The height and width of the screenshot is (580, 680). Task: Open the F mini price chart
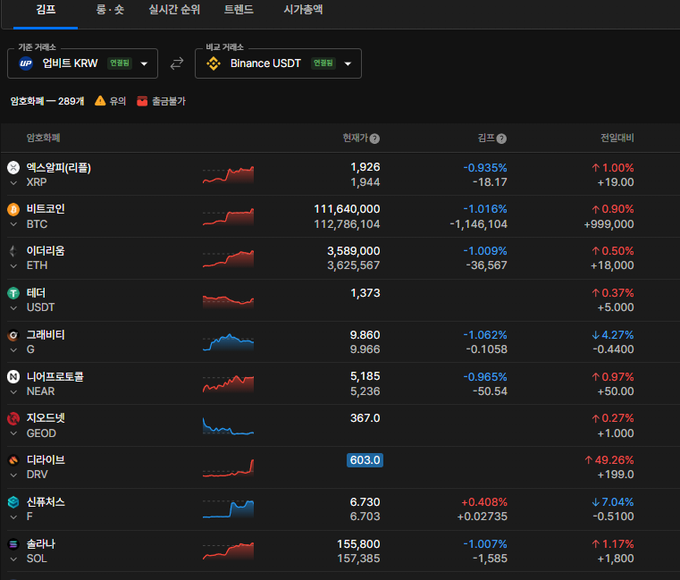229,509
